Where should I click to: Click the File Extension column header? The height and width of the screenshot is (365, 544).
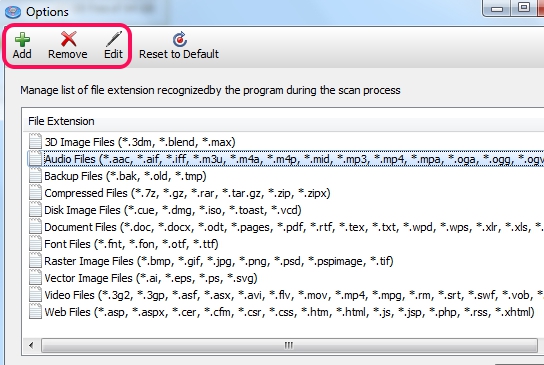284,121
